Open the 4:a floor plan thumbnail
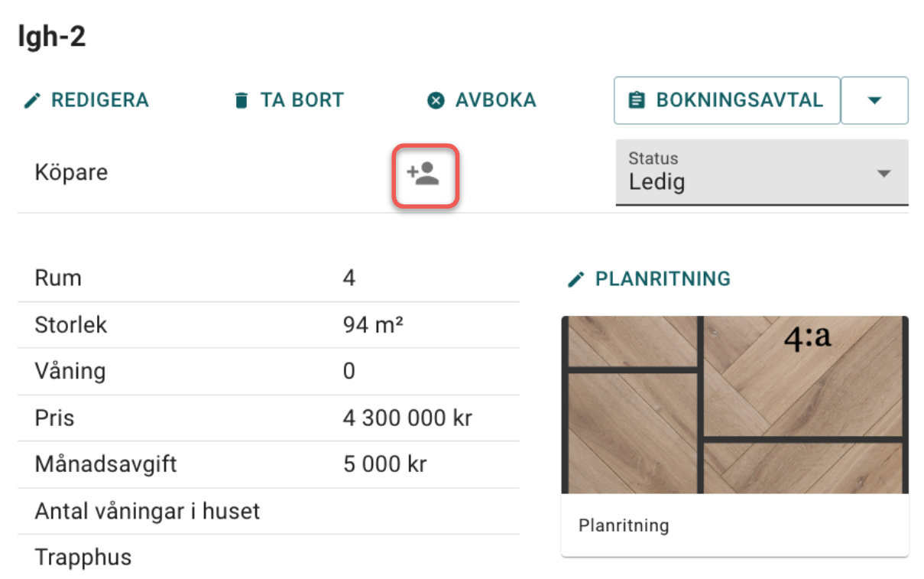 pyautogui.click(x=734, y=404)
